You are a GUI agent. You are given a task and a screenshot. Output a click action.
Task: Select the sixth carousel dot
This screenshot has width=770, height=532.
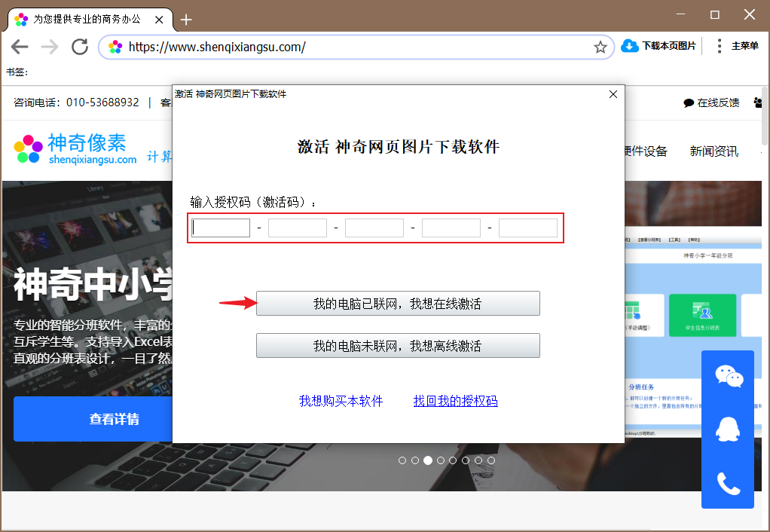pos(466,460)
